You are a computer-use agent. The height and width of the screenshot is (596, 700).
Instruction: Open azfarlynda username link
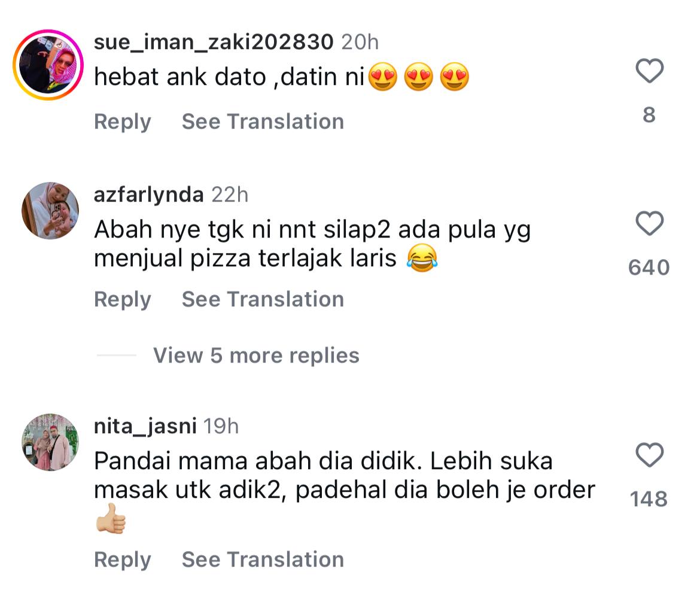point(148,194)
